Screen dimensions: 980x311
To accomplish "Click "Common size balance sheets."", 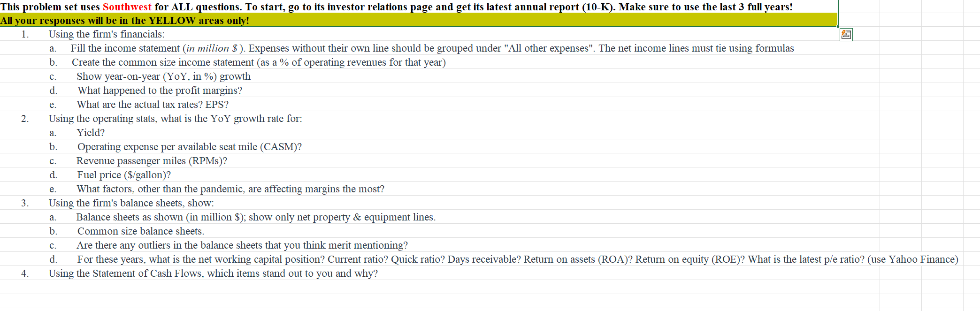I will [x=141, y=231].
